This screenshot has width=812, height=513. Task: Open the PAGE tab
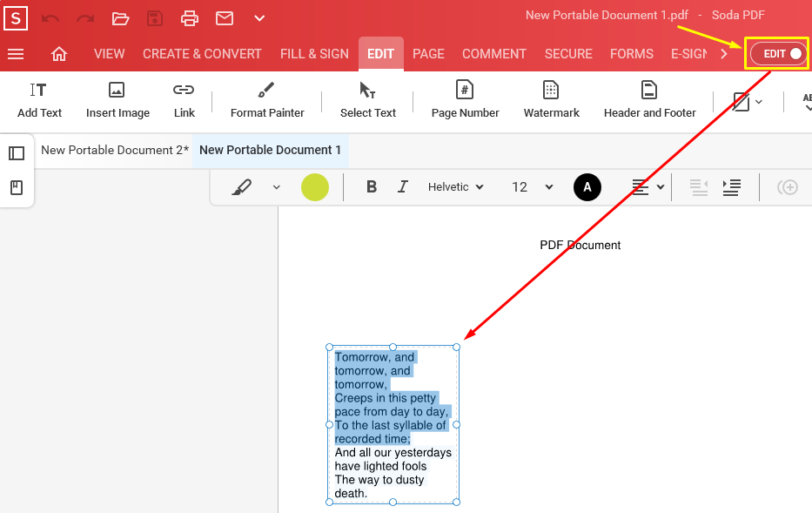428,54
